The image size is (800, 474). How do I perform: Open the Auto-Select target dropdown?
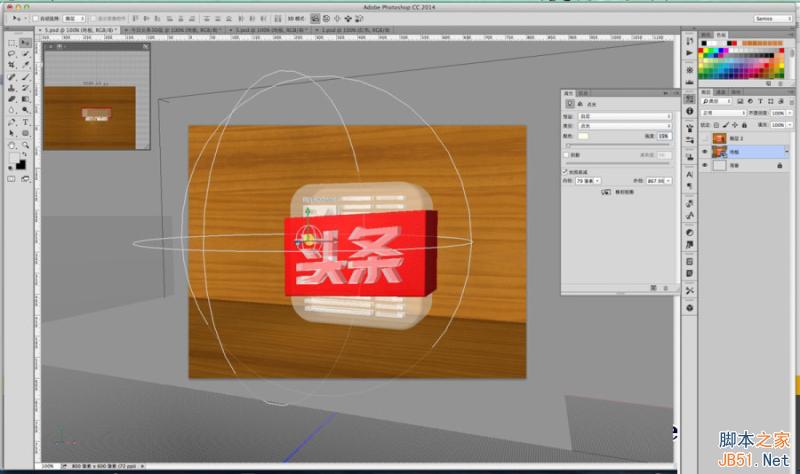[x=74, y=19]
